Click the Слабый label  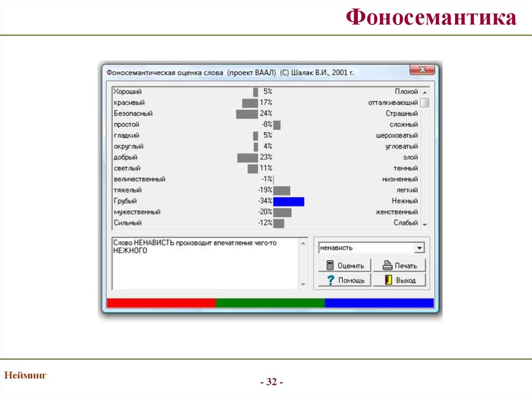(406, 223)
